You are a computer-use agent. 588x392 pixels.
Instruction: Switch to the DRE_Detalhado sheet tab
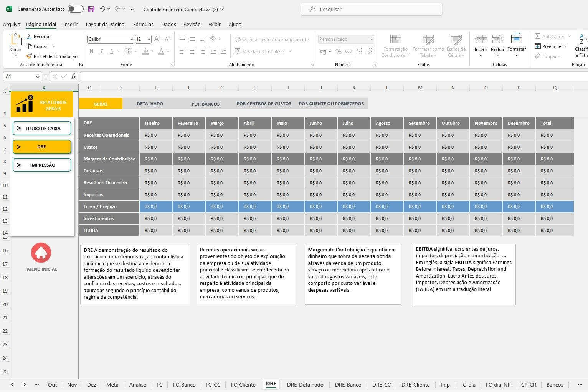tap(305, 384)
